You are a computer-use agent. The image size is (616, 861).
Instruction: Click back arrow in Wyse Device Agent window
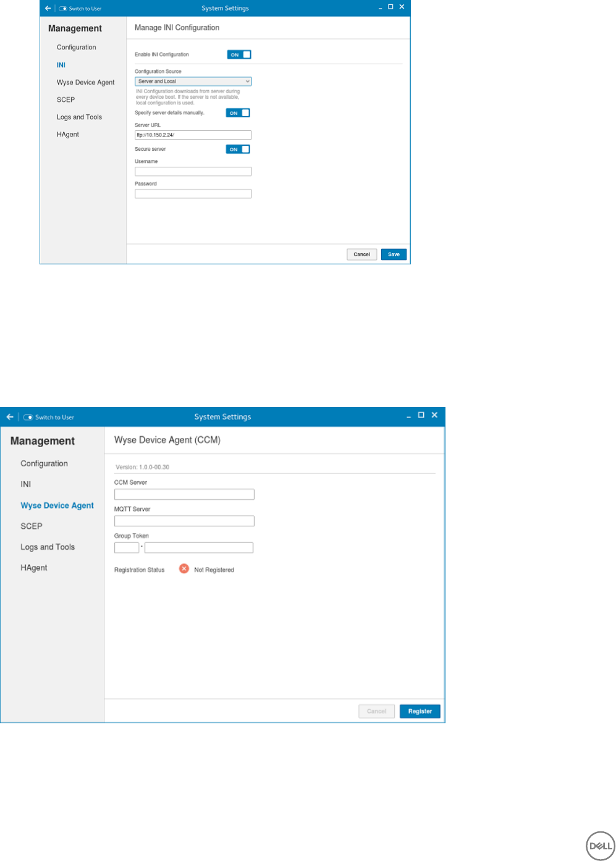[x=10, y=417]
